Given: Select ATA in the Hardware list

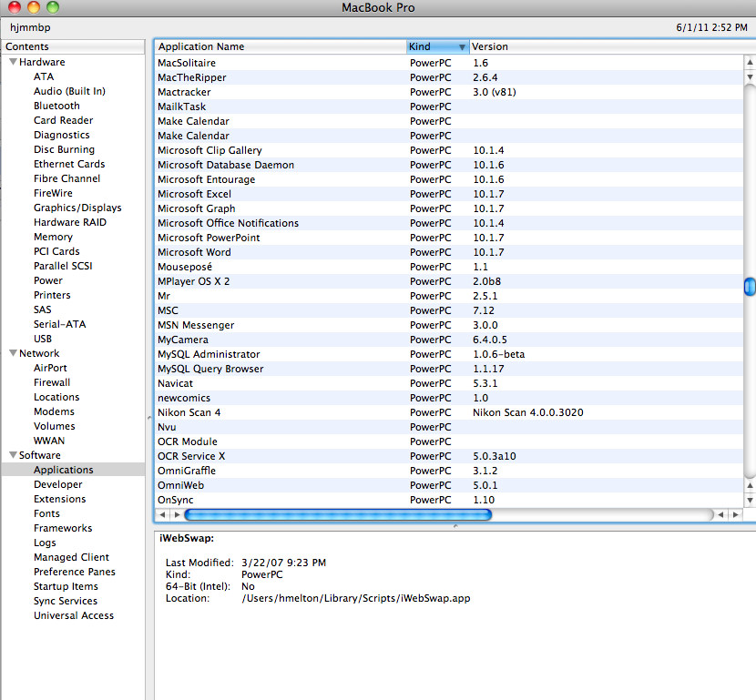Looking at the screenshot, I should pos(44,76).
